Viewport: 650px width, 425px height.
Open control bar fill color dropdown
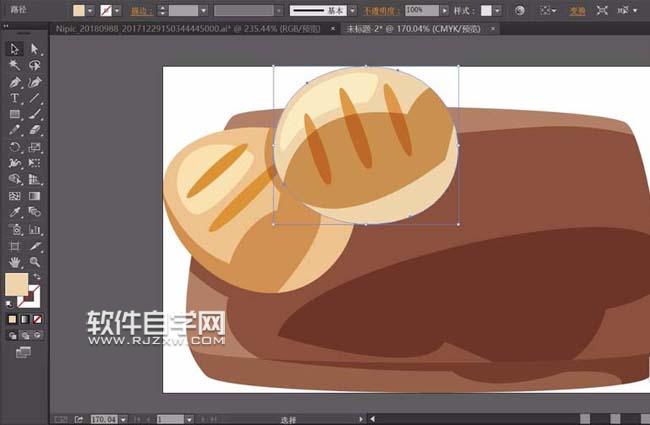tap(90, 11)
